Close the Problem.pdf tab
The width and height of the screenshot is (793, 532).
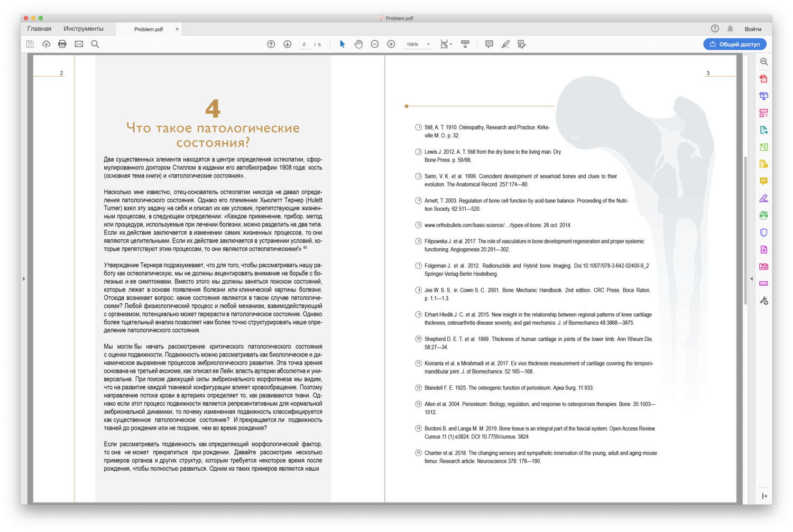click(177, 29)
